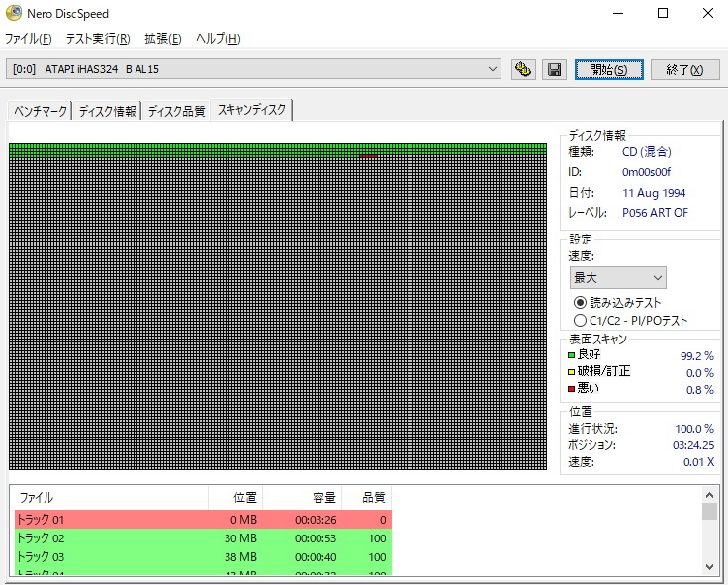Click トラック 03 position 38 MB
This screenshot has width=728, height=585.
pyautogui.click(x=240, y=556)
